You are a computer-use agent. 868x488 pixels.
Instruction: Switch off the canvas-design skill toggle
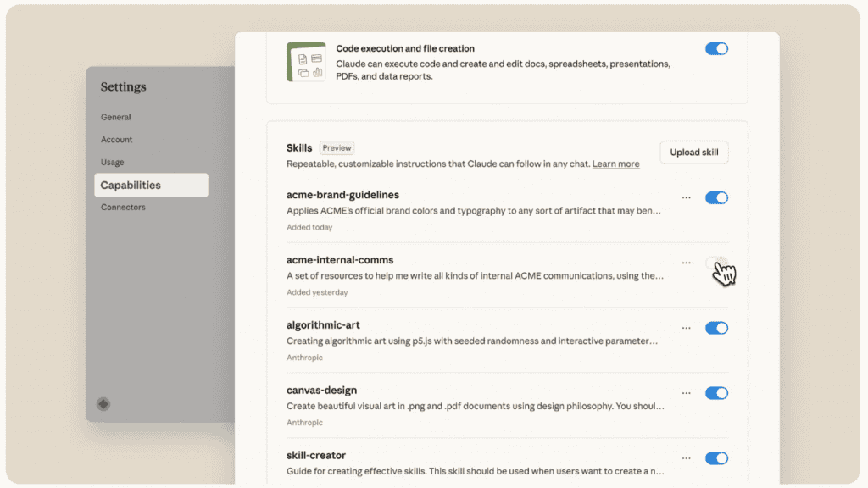(x=716, y=393)
